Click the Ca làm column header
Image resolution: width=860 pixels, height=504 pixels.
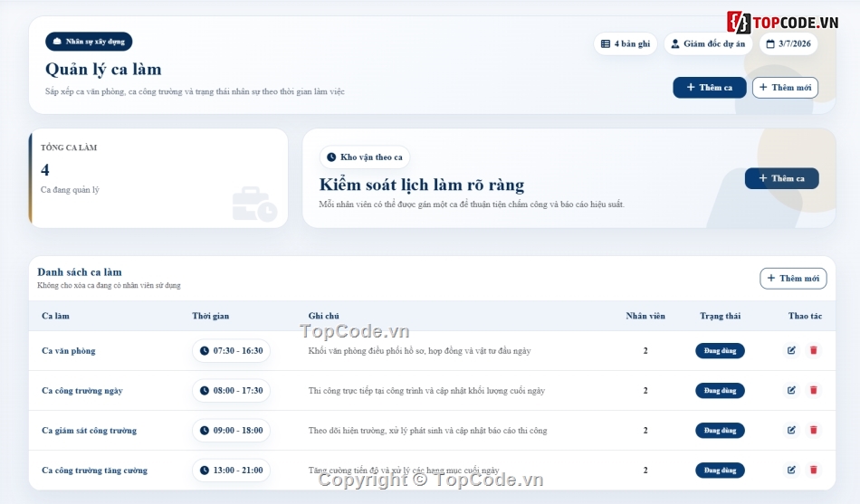click(55, 316)
